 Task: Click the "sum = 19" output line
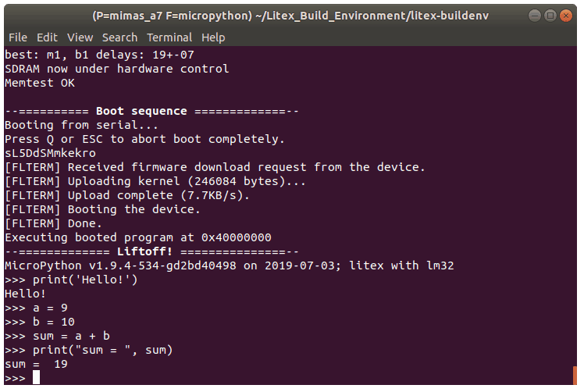pyautogui.click(x=36, y=364)
